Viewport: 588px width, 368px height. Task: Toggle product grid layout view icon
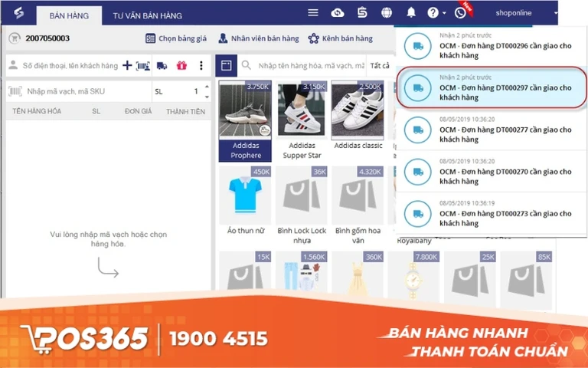[226, 66]
